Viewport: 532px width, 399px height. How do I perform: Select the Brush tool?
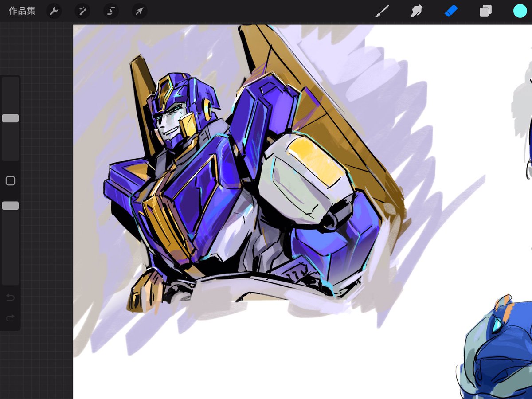(382, 11)
